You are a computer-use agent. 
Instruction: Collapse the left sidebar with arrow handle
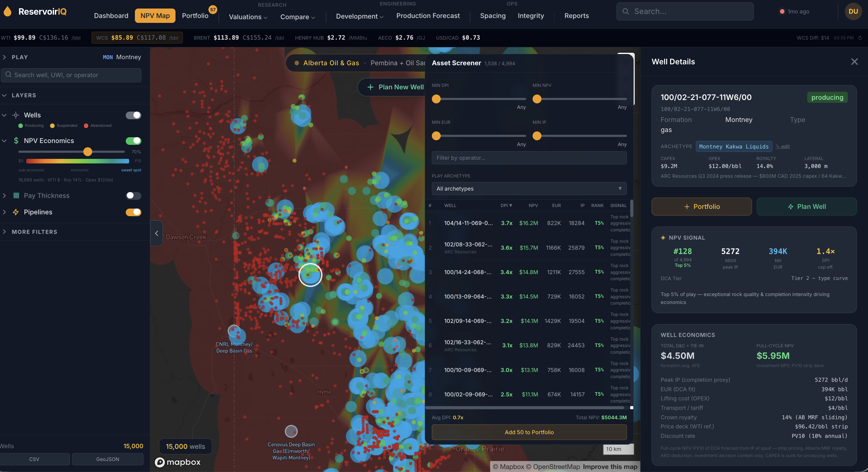coord(157,233)
